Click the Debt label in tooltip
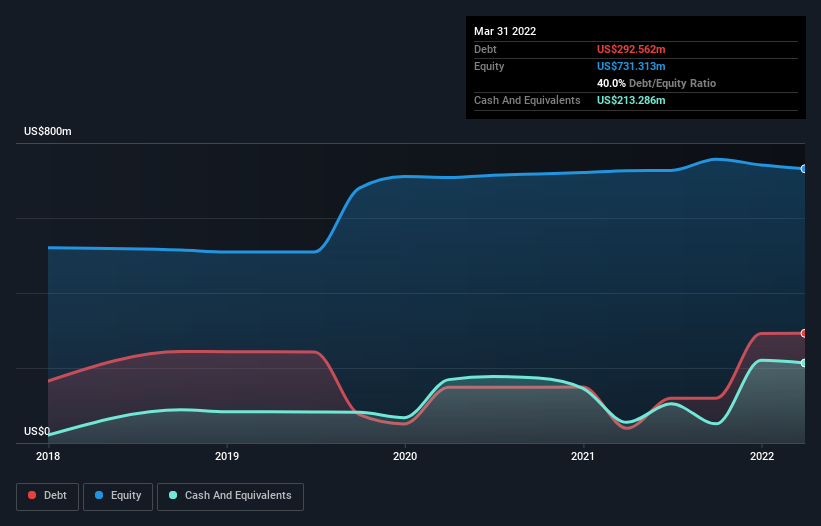Image resolution: width=821 pixels, height=526 pixels. (x=485, y=49)
